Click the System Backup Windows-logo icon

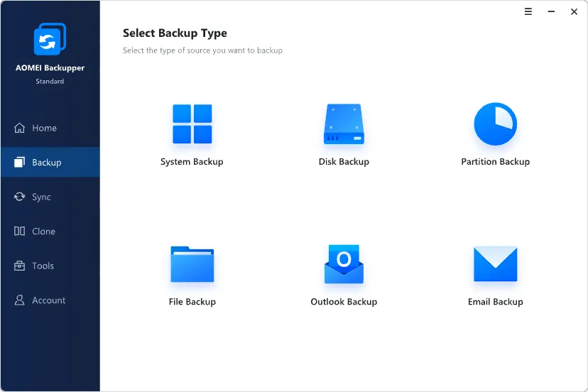tap(192, 124)
